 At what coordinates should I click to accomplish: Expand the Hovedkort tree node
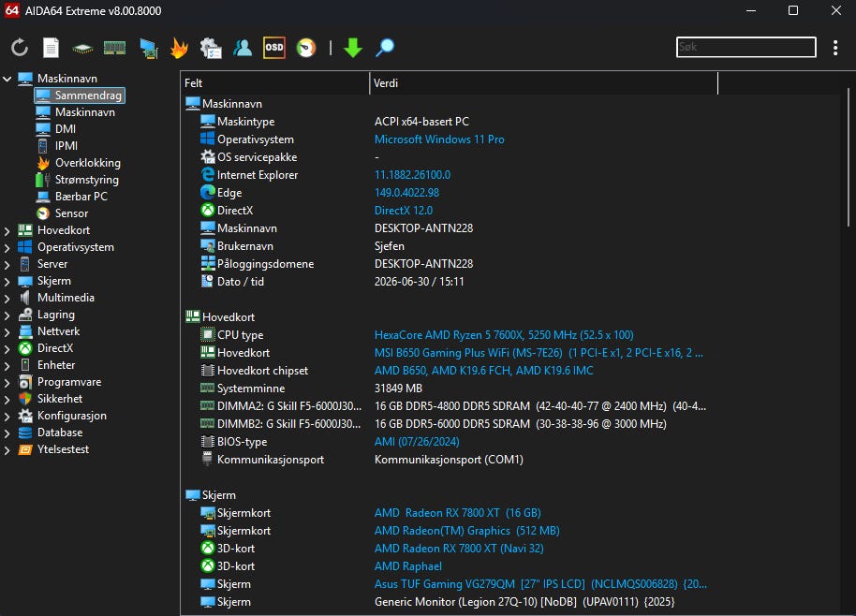7,231
